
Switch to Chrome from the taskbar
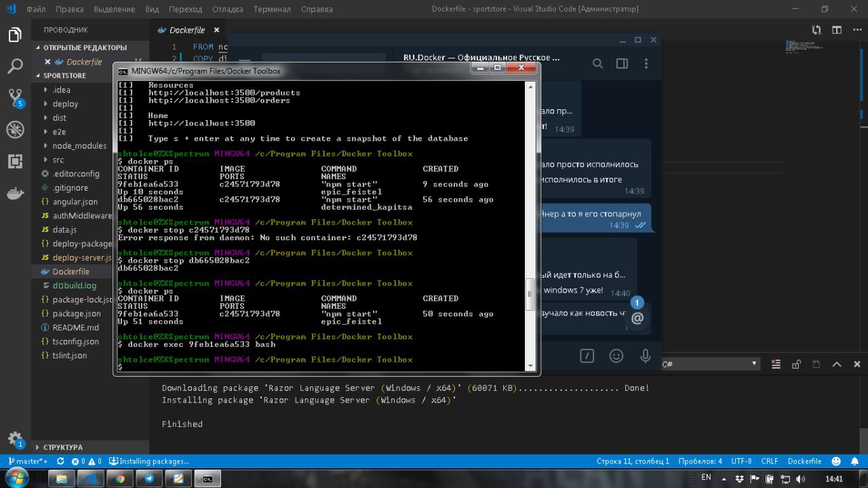click(120, 478)
